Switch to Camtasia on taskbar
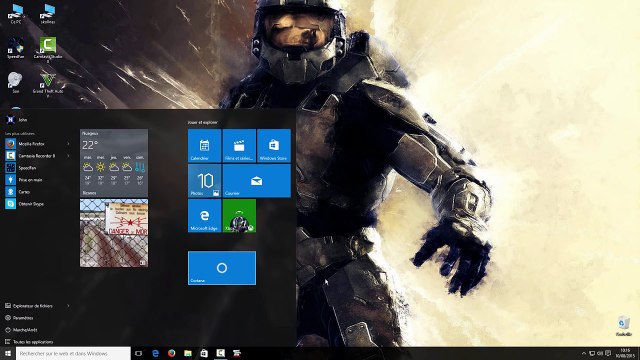The height and width of the screenshot is (360, 640). pyautogui.click(x=220, y=353)
